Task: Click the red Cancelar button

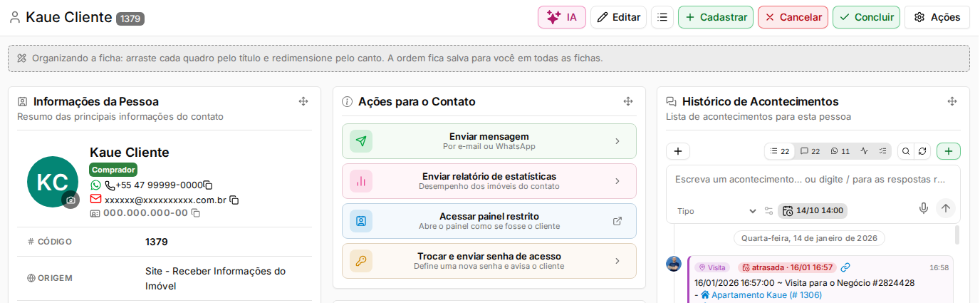Action: tap(793, 17)
